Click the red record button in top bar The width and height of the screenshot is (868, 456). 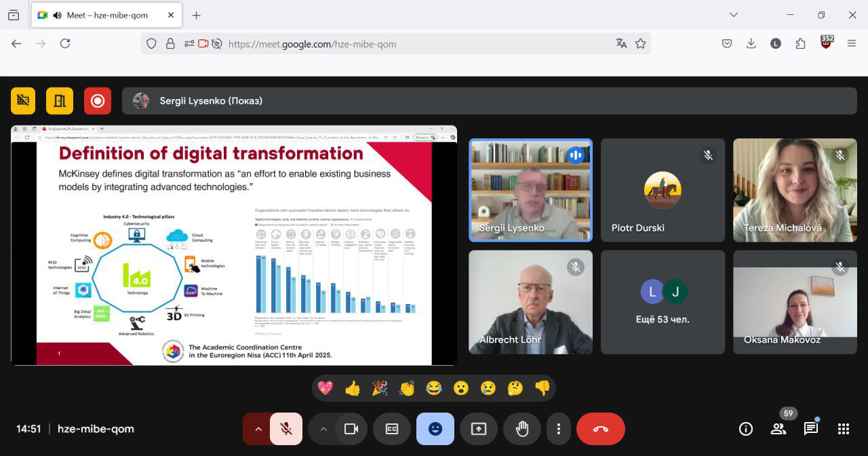(x=98, y=101)
